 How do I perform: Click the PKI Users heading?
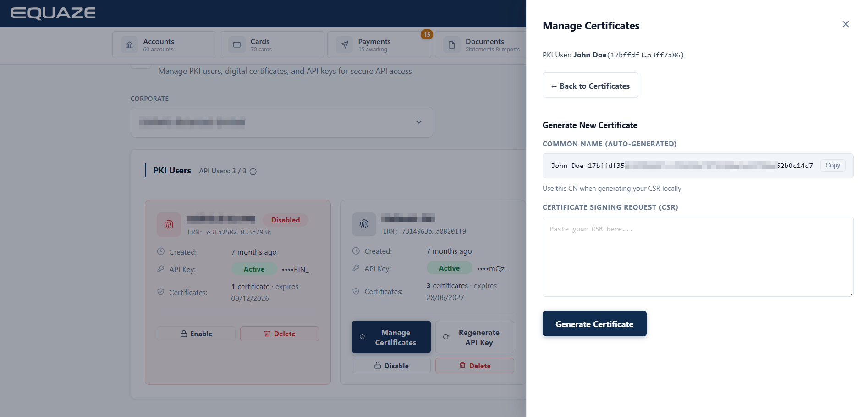172,171
